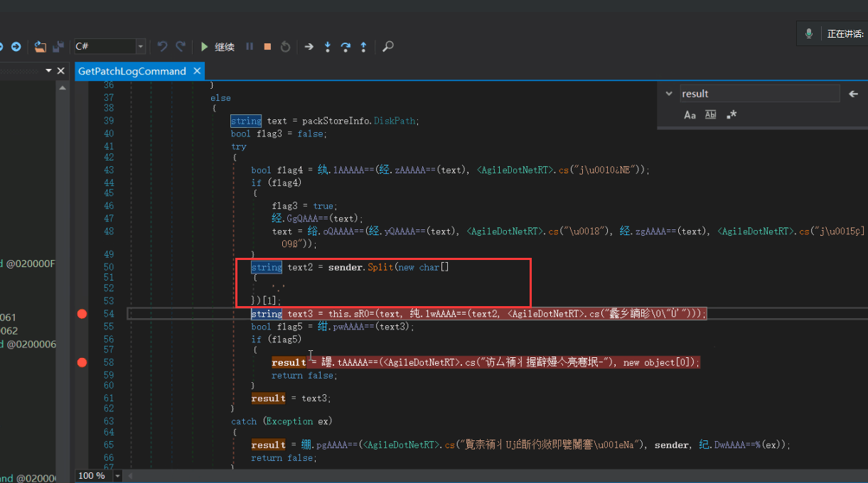
Task: Toggle Match Whole Word option
Action: (x=710, y=115)
